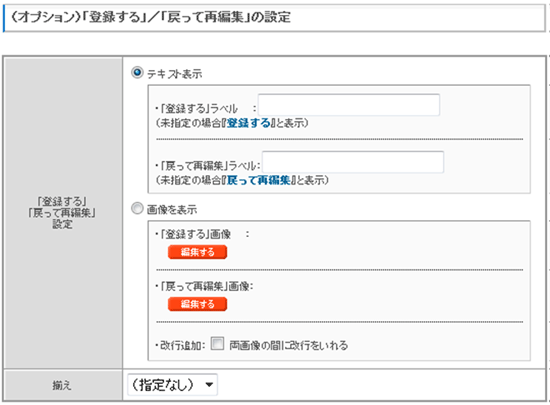Click the 「戻って再編集」画像 caption text
This screenshot has height=405, width=550.
(x=206, y=286)
